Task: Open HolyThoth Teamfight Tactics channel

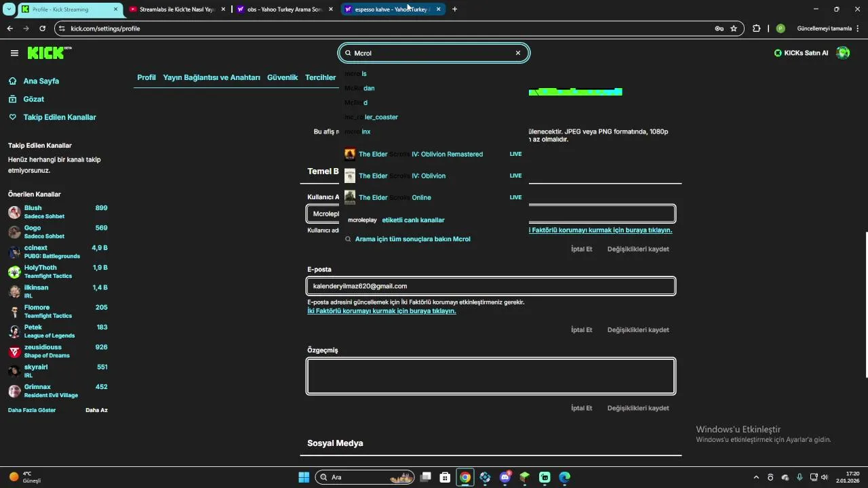Action: 58,271
